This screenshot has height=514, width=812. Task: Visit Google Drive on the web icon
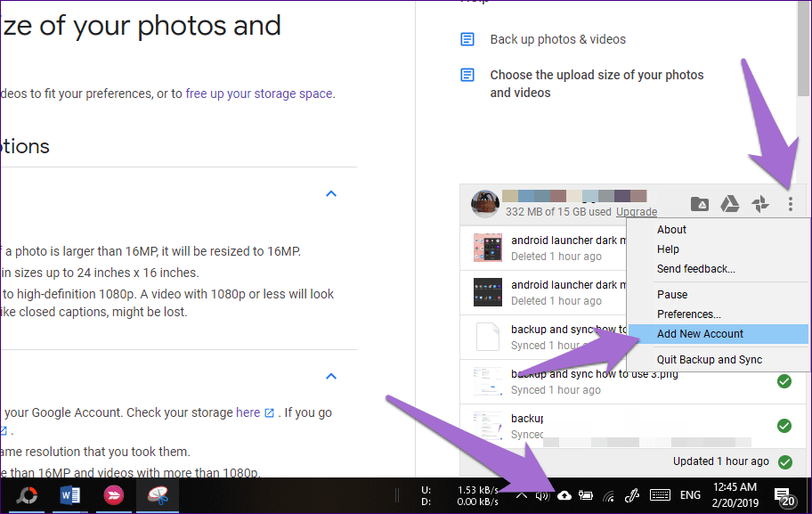click(730, 204)
